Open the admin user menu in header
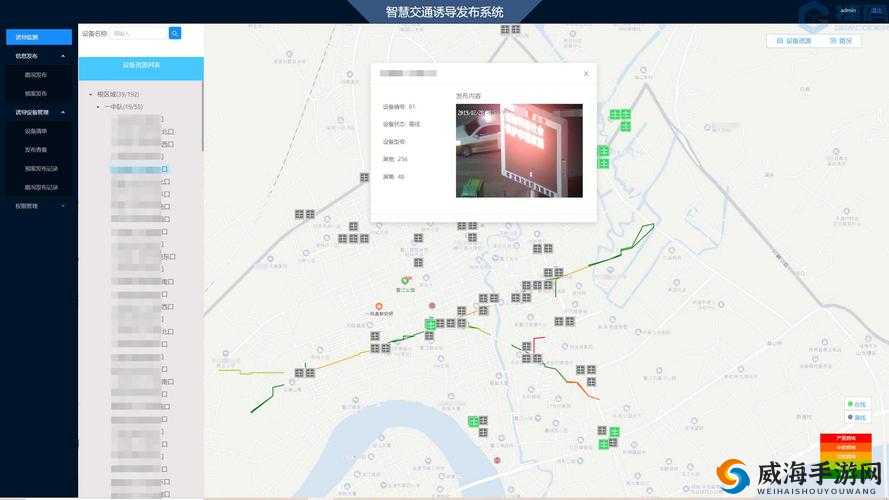The image size is (889, 500). point(848,11)
